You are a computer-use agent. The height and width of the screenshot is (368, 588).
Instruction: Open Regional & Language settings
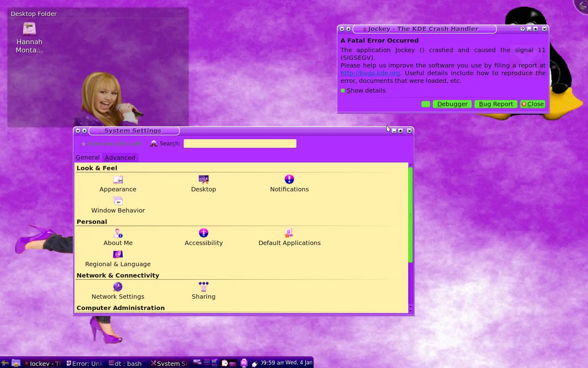click(x=118, y=255)
